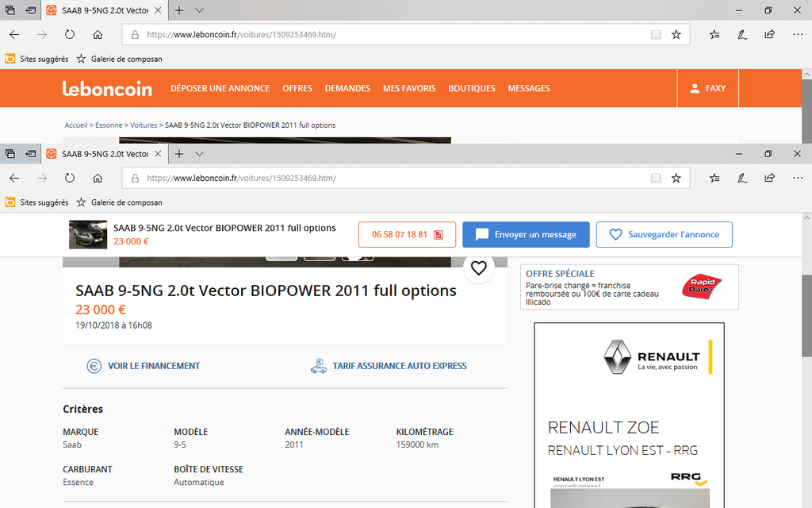Open the MESSAGES menu item

click(x=529, y=89)
